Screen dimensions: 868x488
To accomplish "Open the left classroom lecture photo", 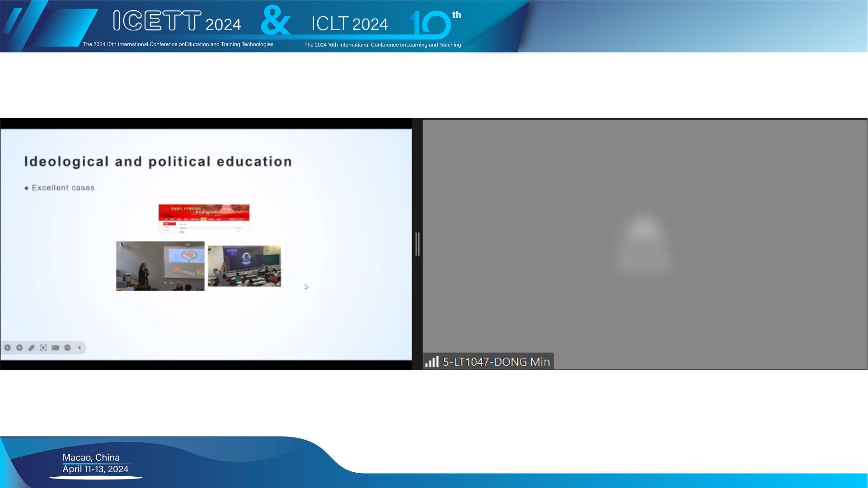I will pos(160,266).
